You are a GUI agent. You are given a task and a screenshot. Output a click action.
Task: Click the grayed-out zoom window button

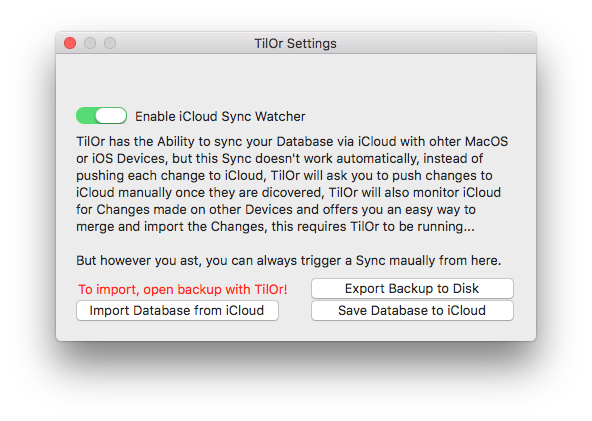click(x=110, y=43)
